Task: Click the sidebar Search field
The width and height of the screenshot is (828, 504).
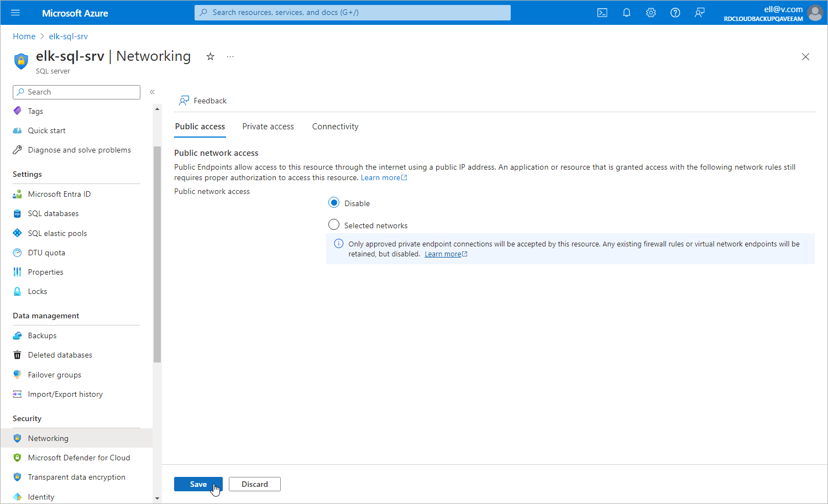Action: coord(76,92)
